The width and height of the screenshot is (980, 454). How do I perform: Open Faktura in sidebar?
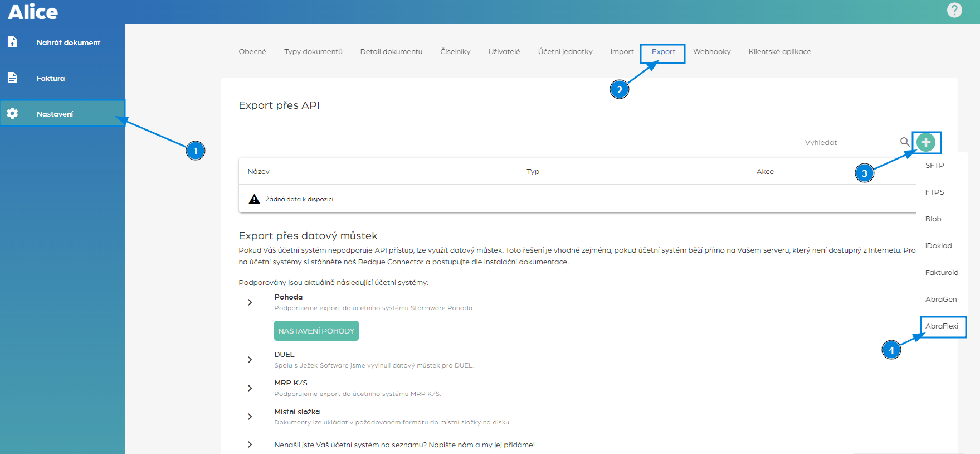51,78
